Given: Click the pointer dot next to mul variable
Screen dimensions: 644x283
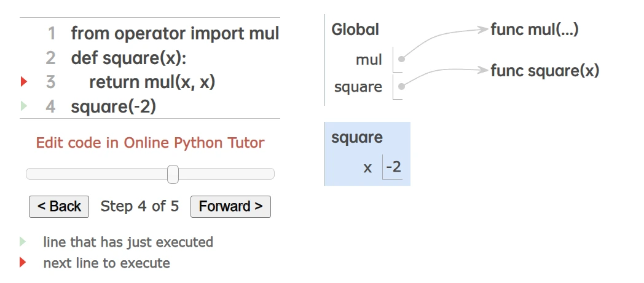Looking at the screenshot, I should coord(401,60).
